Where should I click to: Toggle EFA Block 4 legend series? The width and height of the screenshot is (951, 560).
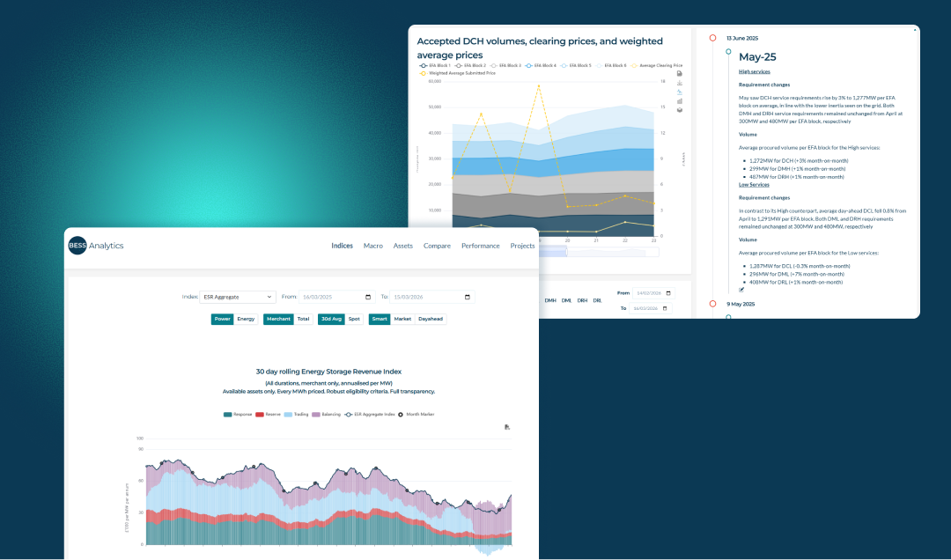pyautogui.click(x=541, y=65)
